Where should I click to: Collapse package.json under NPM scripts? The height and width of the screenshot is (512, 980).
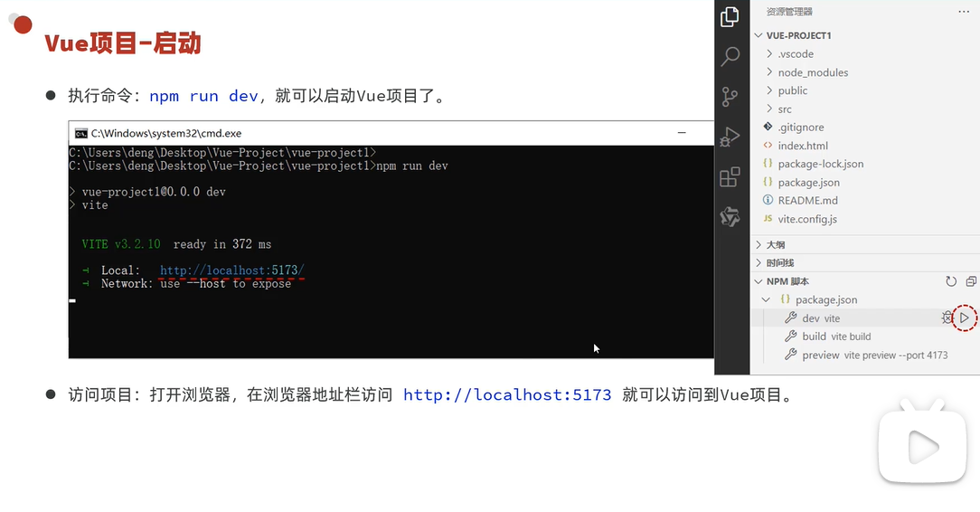tap(766, 299)
